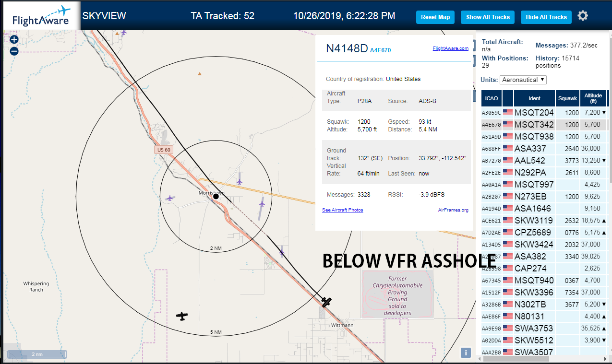
Task: Open the See Aircraft Photos link
Action: (x=343, y=210)
